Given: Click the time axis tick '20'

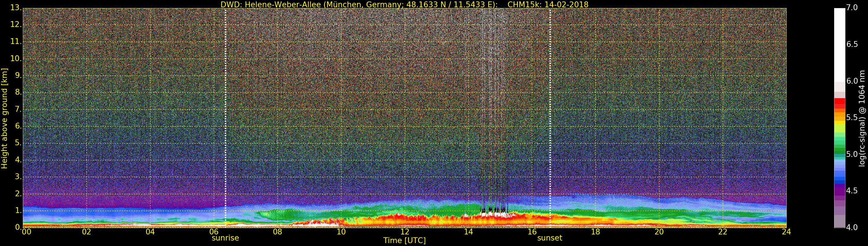Looking at the screenshot, I should 659,232.
